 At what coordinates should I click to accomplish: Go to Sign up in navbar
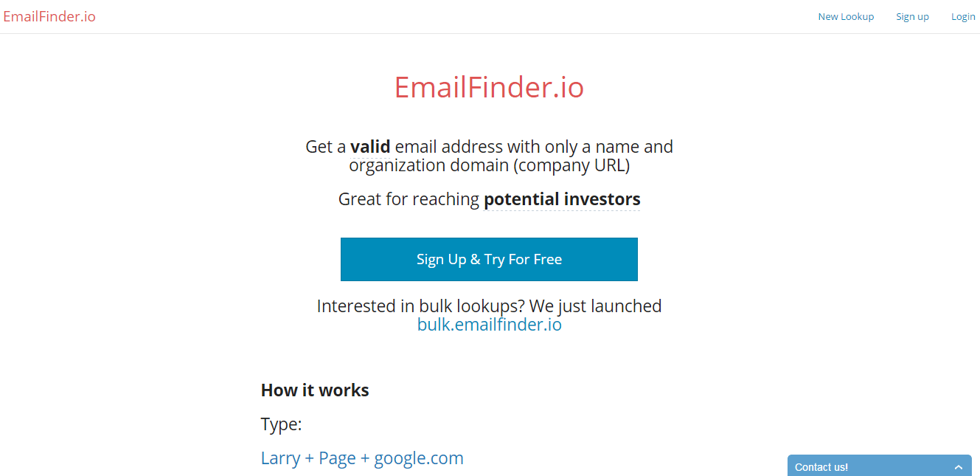tap(912, 16)
